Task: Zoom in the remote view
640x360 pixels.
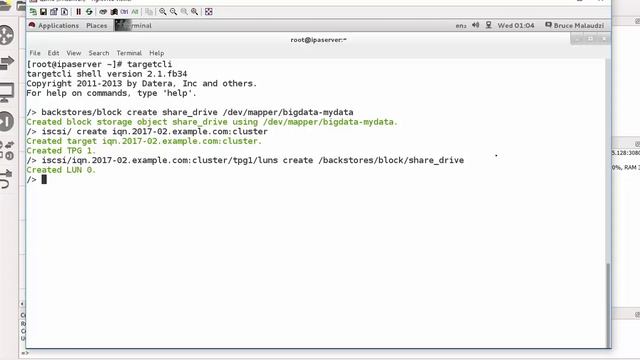Action: click(x=163, y=12)
